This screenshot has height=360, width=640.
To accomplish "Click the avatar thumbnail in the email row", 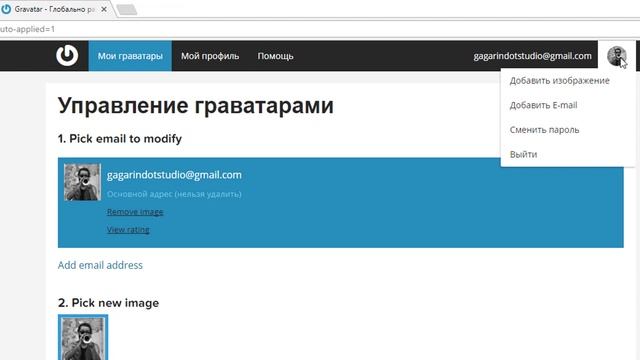I will (82, 182).
